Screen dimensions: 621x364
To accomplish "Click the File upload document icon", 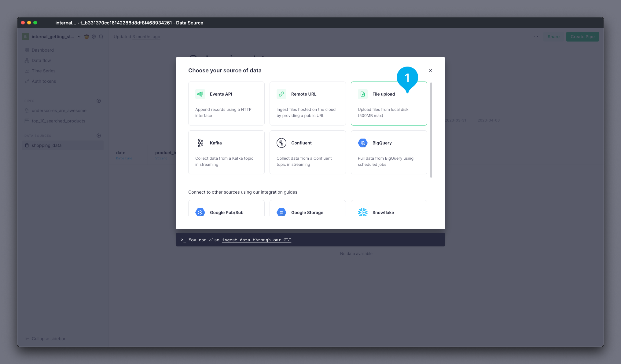I will (363, 94).
